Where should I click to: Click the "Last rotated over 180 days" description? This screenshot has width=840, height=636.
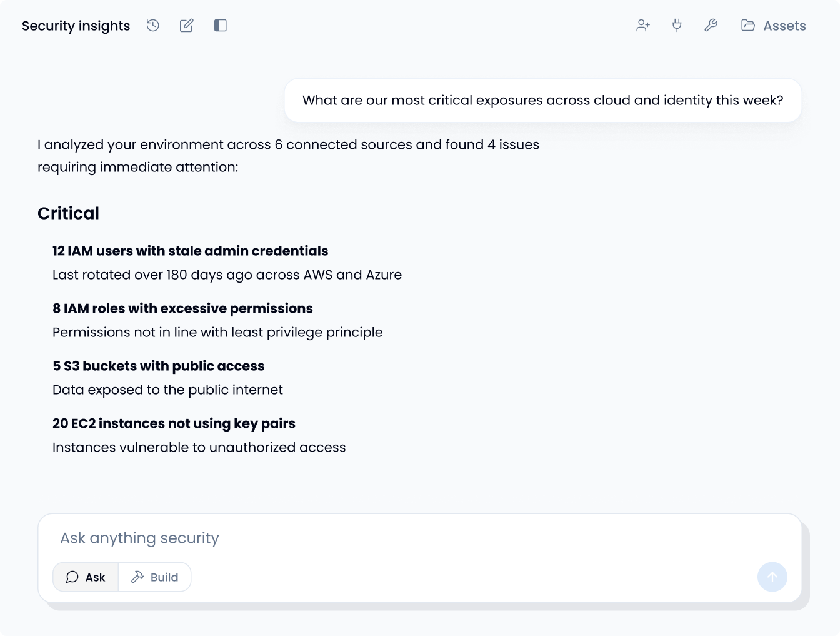[227, 275]
